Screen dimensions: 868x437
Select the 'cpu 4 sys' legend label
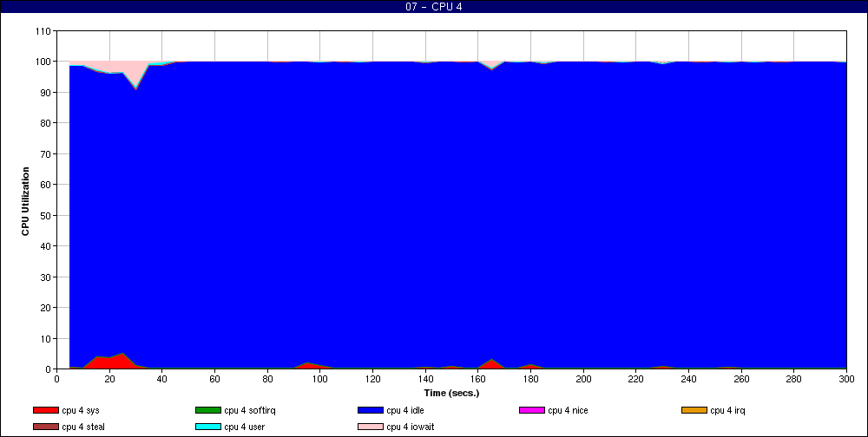point(81,410)
